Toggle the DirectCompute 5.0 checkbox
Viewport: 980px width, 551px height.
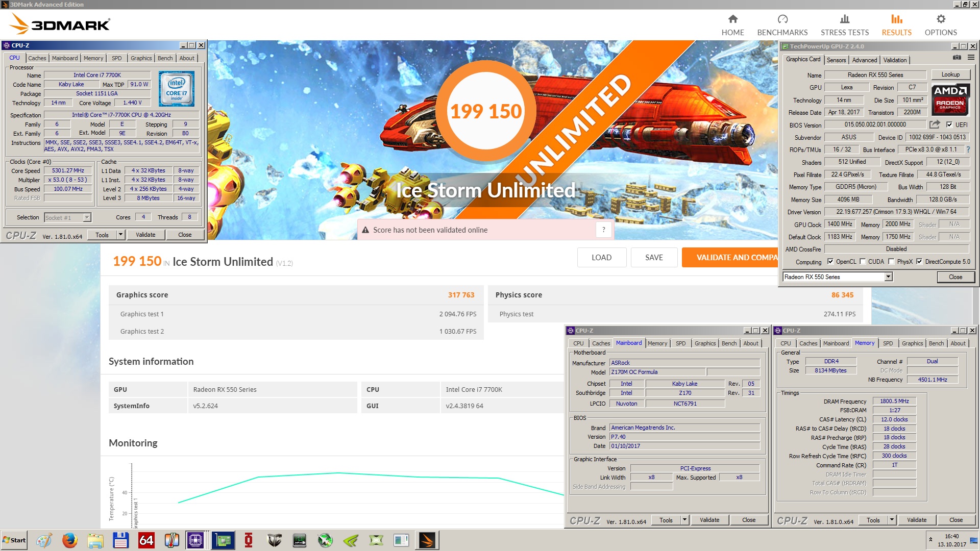tap(919, 261)
